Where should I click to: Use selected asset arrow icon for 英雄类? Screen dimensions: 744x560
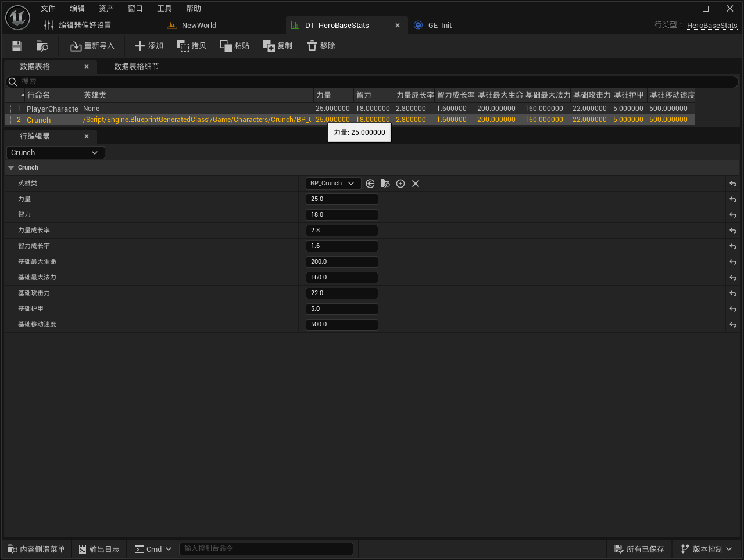pos(370,184)
